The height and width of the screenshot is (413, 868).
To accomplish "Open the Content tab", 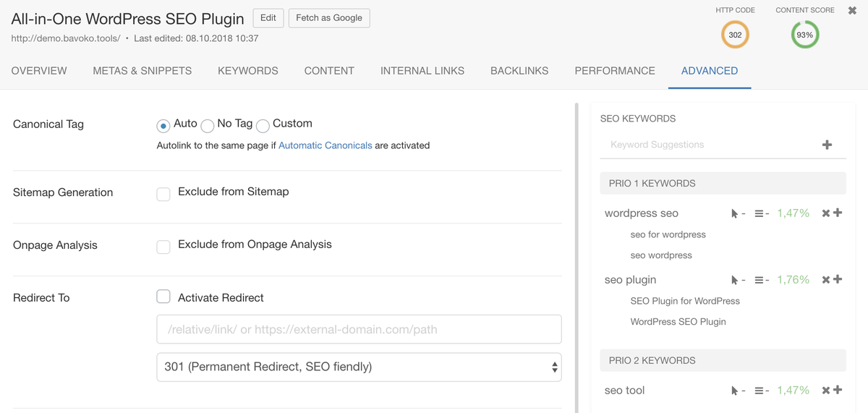I will tap(329, 71).
